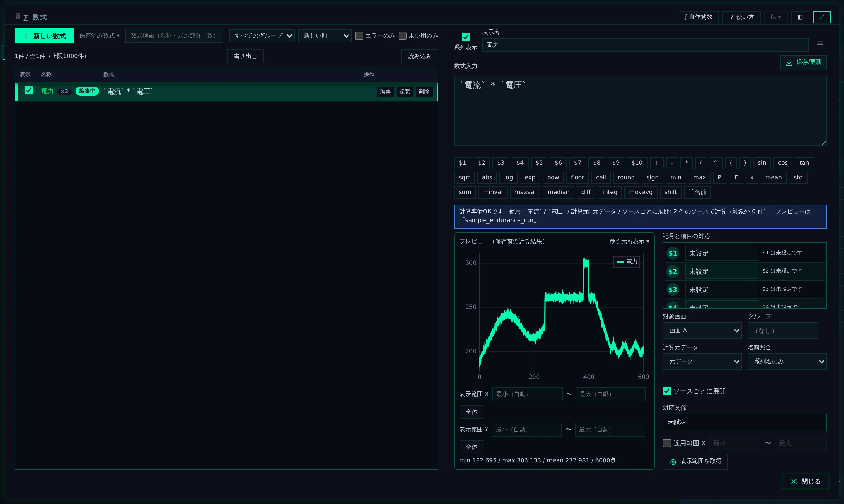
Task: Open the 対象画面 画面 A dropdown
Action: pos(702,331)
